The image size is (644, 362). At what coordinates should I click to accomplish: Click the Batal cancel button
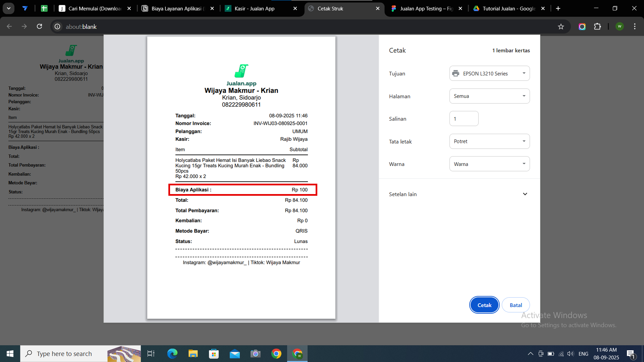pos(516,305)
